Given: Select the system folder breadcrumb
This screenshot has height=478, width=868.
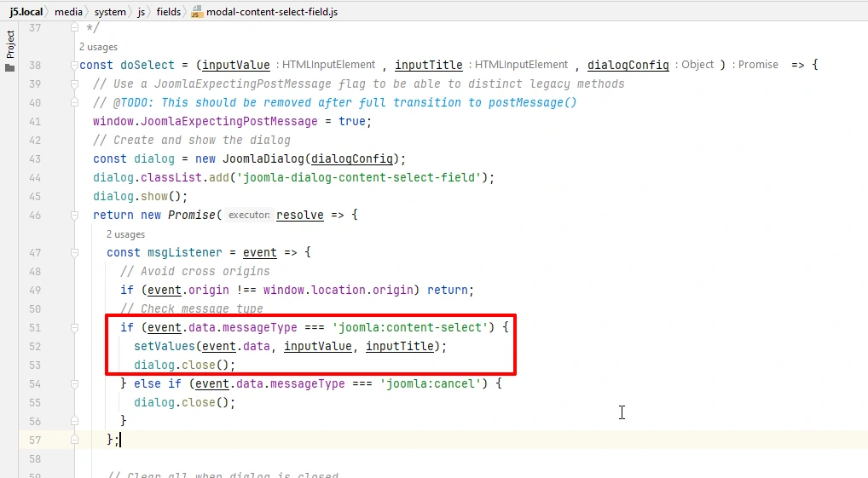Looking at the screenshot, I should [x=110, y=12].
